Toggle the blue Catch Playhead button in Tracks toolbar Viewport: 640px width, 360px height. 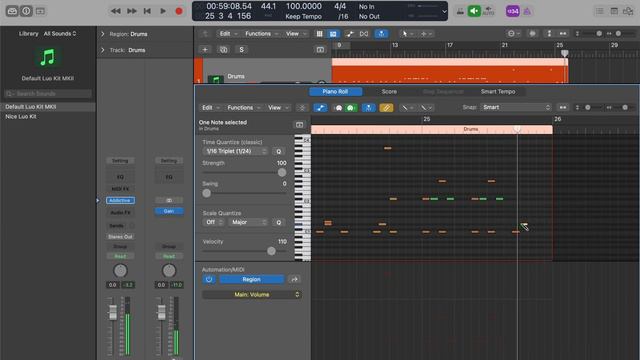381,33
